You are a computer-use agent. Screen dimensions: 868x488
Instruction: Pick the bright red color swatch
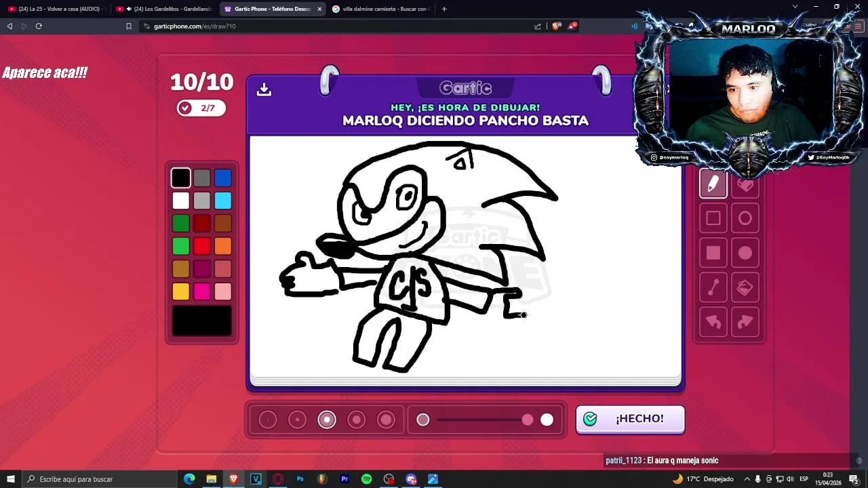202,246
